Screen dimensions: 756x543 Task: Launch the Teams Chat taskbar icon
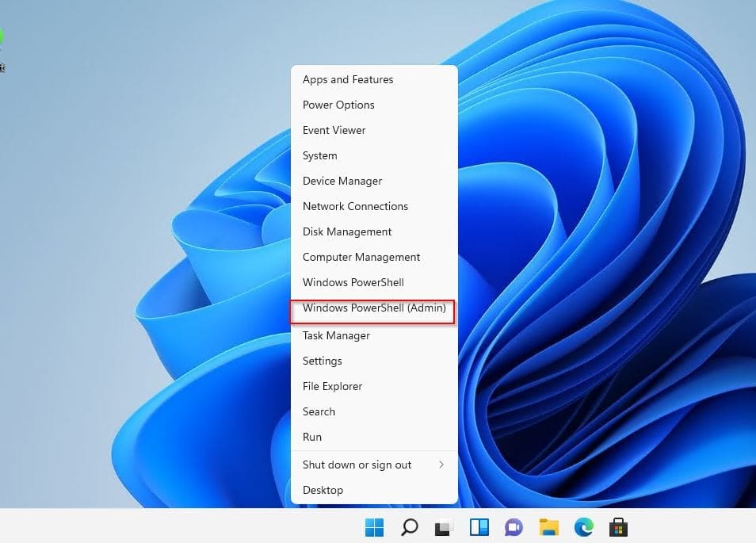point(514,527)
